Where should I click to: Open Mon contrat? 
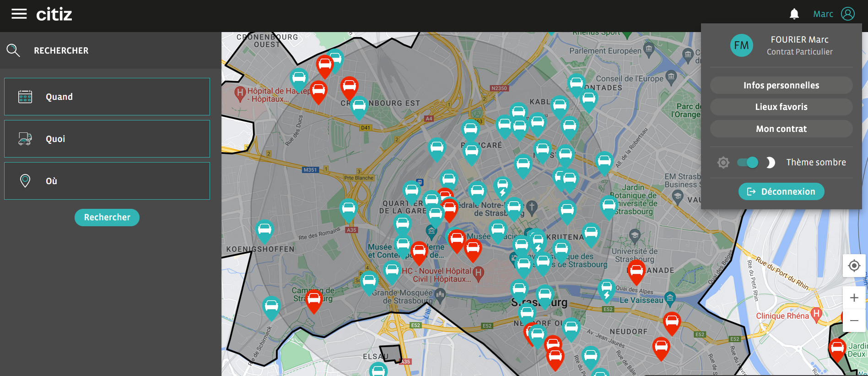pos(781,129)
